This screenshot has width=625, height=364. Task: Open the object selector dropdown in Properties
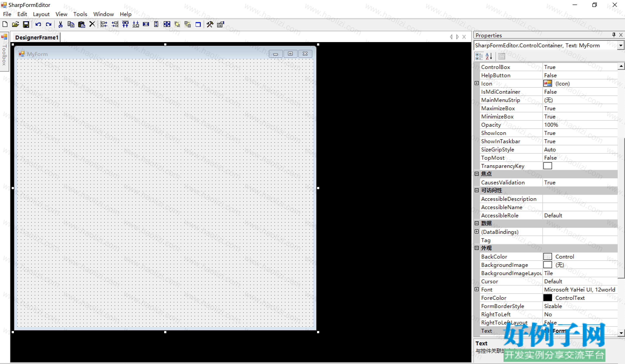[x=621, y=45]
